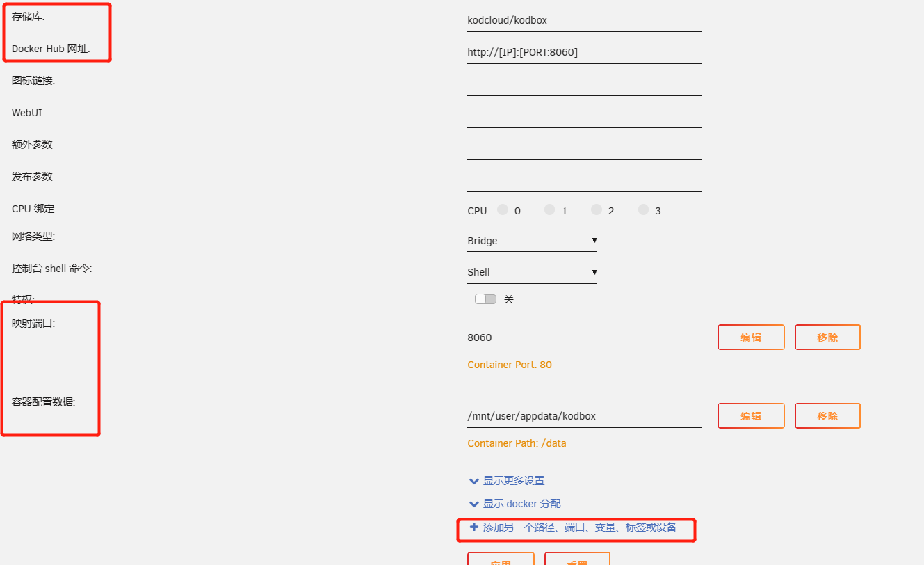Open the 网络类型 Bridge dropdown
The width and height of the screenshot is (924, 565).
(532, 241)
